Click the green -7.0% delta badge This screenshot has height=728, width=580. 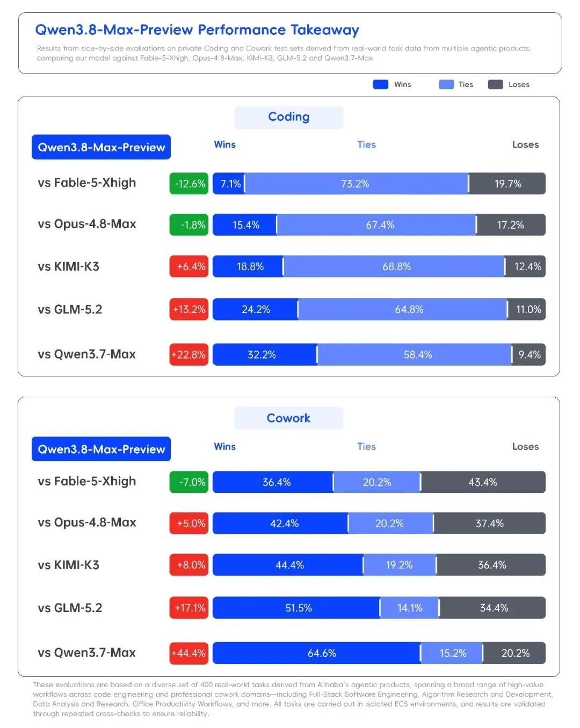coord(189,482)
